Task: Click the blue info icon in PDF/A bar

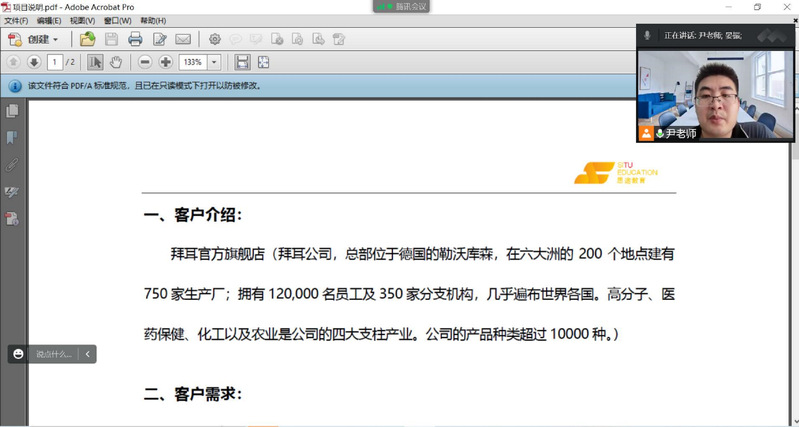Action: click(15, 86)
